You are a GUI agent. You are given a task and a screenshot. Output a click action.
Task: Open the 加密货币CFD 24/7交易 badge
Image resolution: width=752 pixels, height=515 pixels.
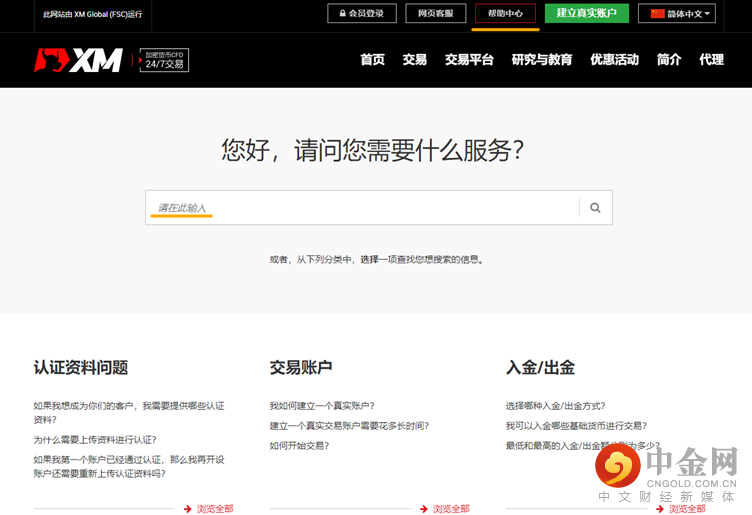tap(164, 60)
